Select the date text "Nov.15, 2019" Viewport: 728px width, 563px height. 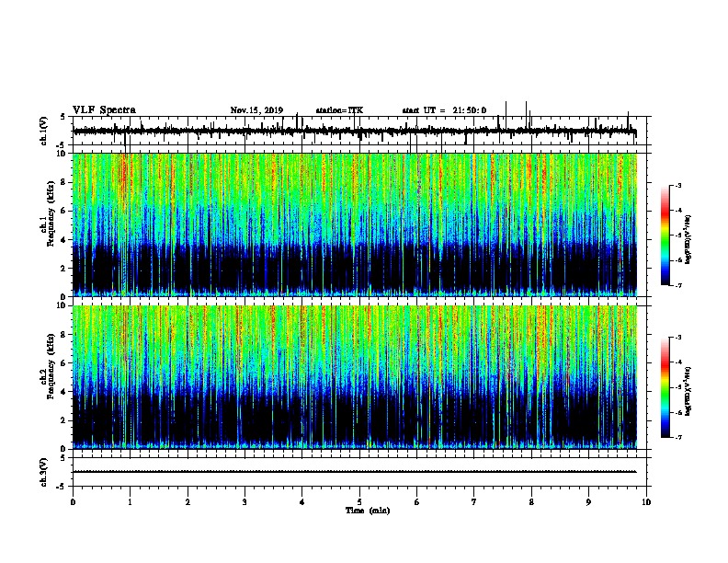256,110
